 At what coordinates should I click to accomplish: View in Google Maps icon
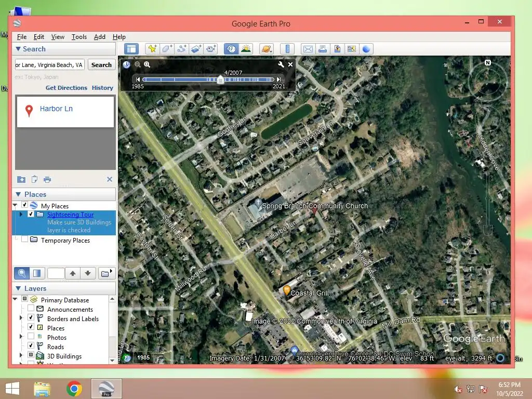(x=352, y=49)
